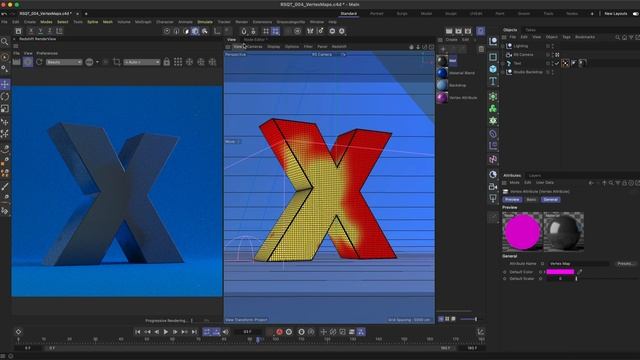Add a Cube primitive from the palette
The image size is (640, 360).
493,69
